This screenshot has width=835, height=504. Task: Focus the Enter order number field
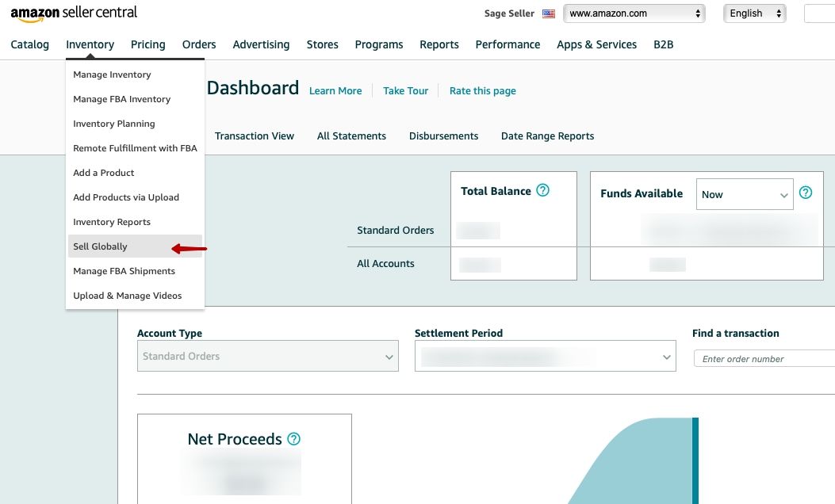pos(764,359)
